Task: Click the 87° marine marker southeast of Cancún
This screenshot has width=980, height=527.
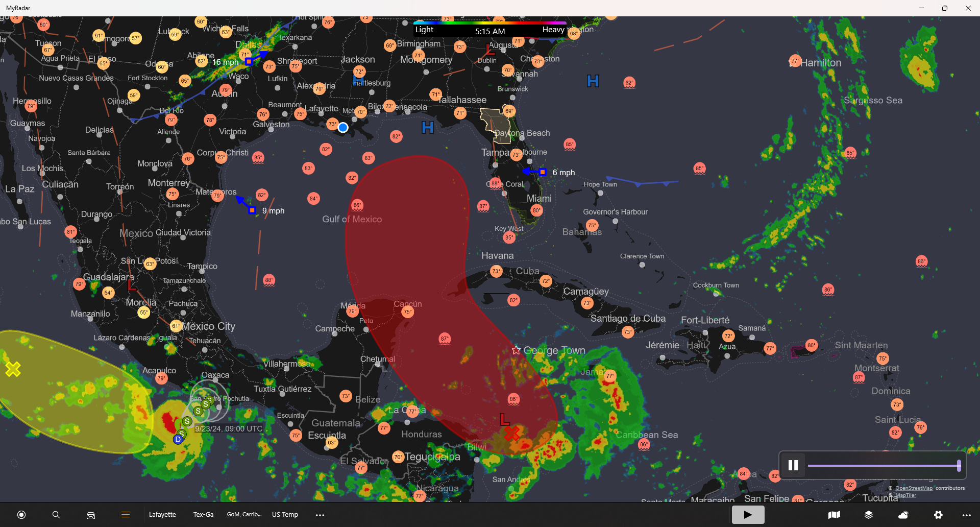Action: pos(445,339)
